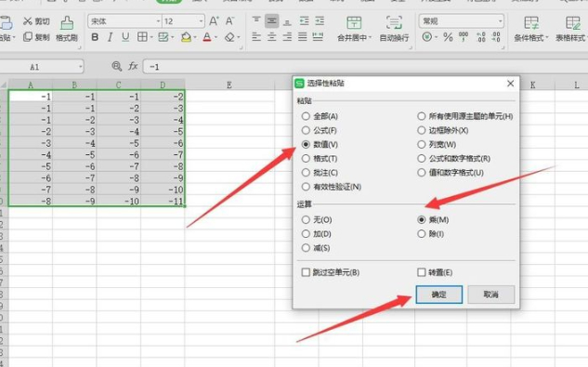This screenshot has height=367, width=588.
Task: Open Conditional Formatting (条件格式)
Action: [530, 29]
